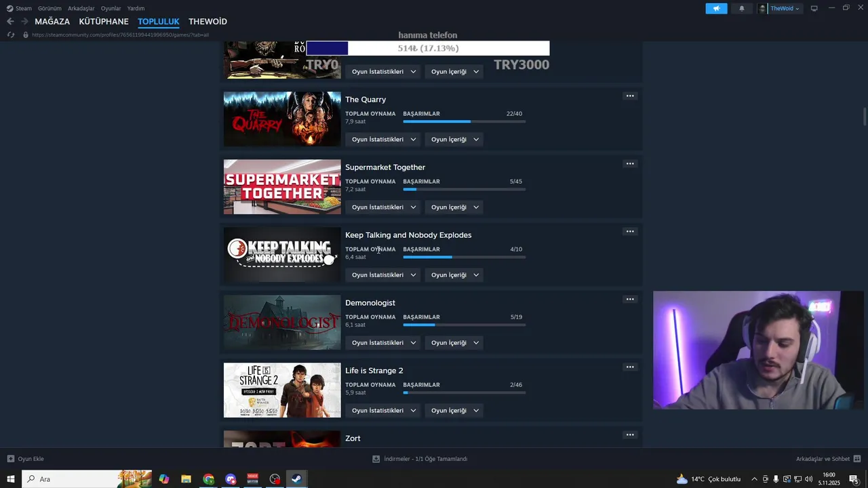Reload the page with the refresh icon
Image resolution: width=868 pixels, height=488 pixels.
[10, 35]
